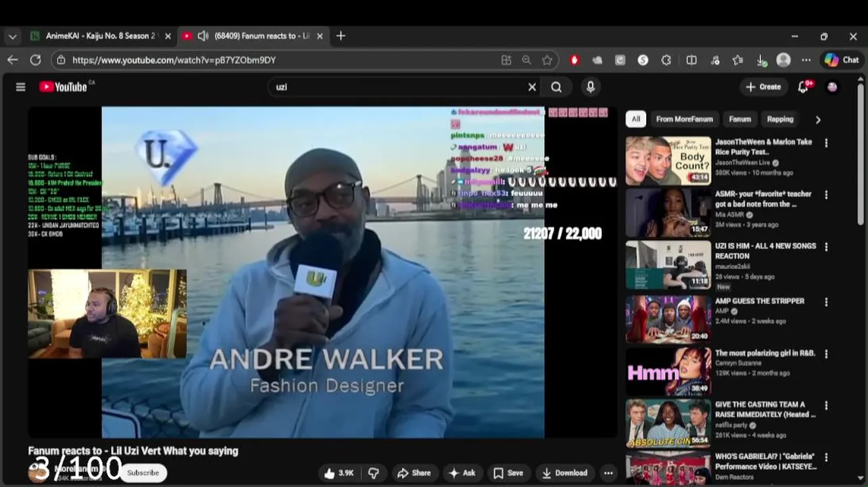The height and width of the screenshot is (487, 868).
Task: Open the browser Downloads icon
Action: pos(761,60)
